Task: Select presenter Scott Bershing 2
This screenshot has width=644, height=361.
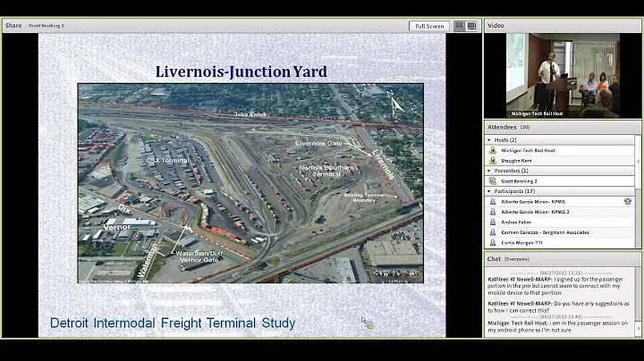Action: (x=560, y=180)
